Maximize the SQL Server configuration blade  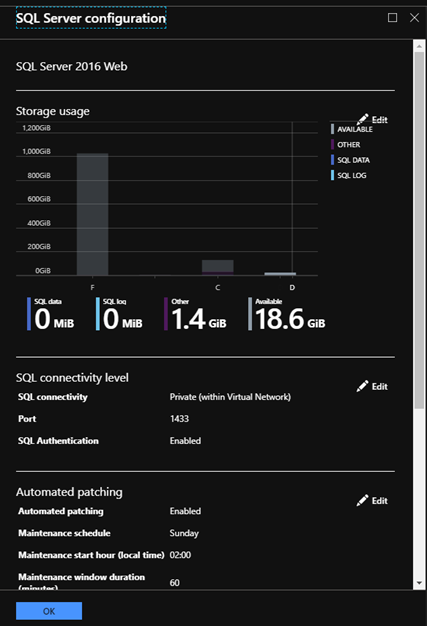392,18
